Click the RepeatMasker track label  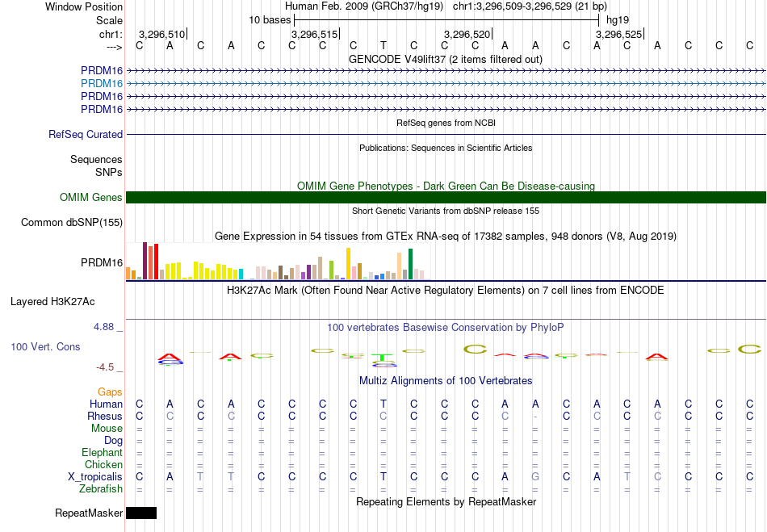click(89, 513)
